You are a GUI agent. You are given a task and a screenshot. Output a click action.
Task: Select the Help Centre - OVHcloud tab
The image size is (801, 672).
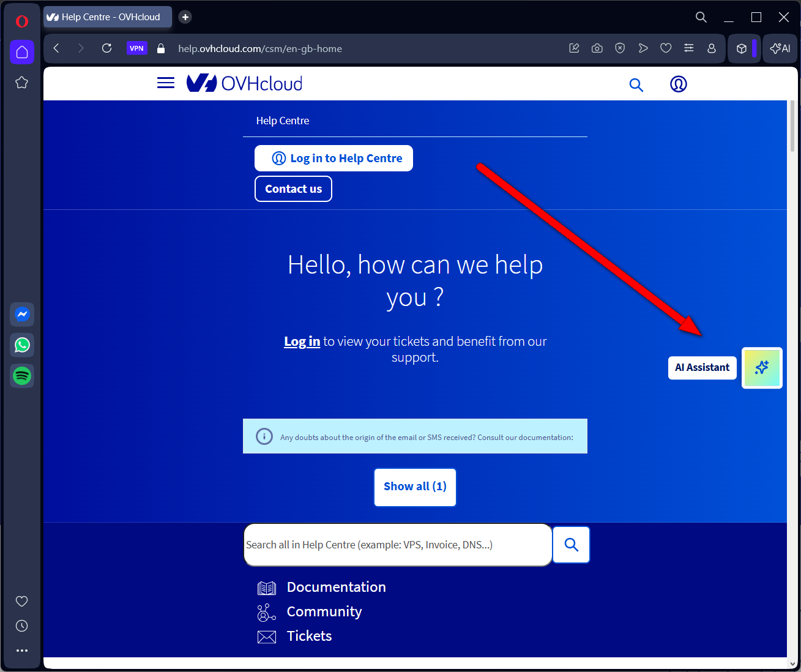pos(108,17)
